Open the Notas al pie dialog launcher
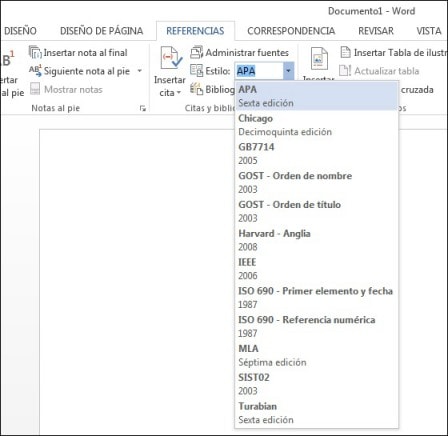 143,108
